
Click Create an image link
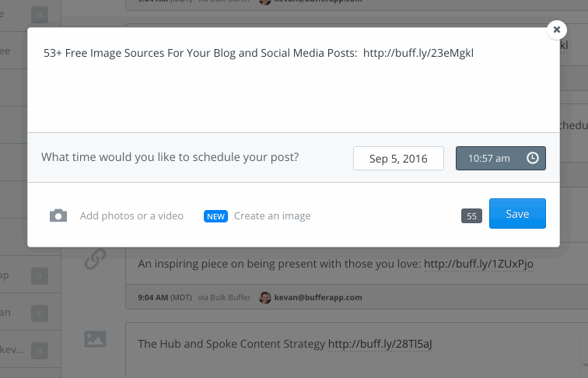coord(272,216)
